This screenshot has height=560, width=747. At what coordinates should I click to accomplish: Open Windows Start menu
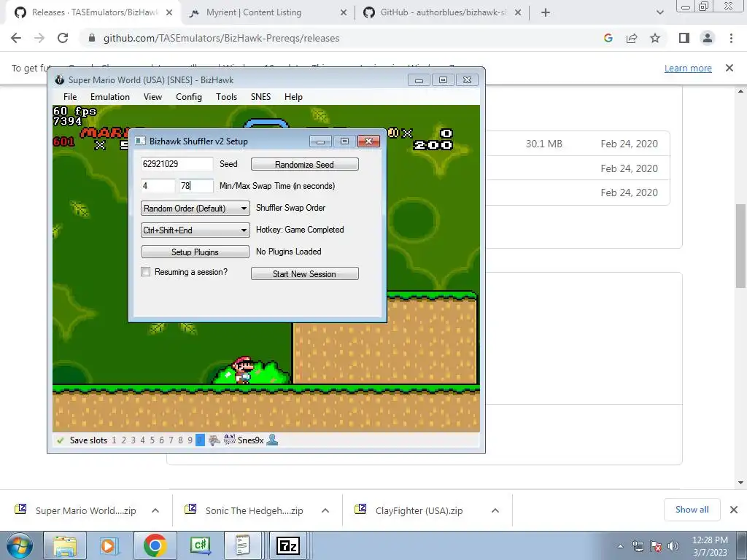(x=20, y=545)
